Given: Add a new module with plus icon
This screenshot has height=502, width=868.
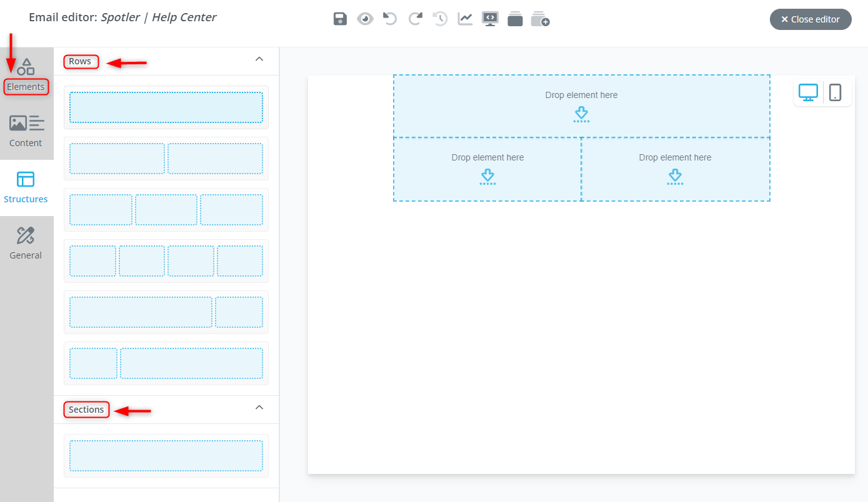Looking at the screenshot, I should click(x=540, y=19).
